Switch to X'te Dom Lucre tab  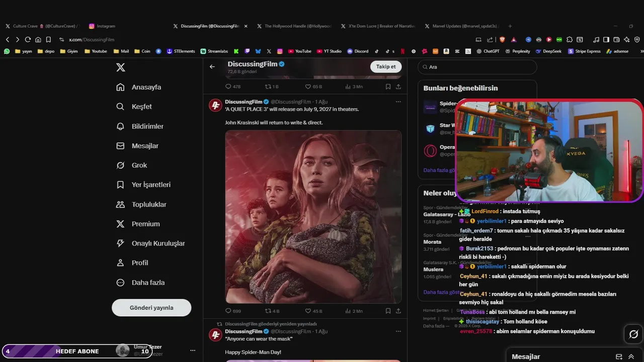(378, 26)
